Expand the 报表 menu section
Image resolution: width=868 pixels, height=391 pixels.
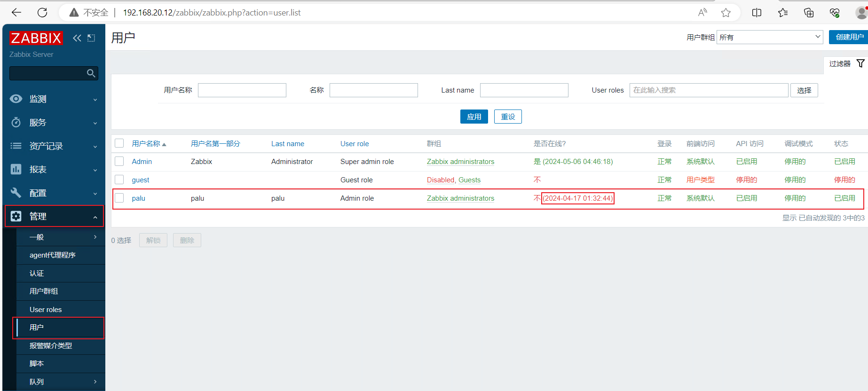54,169
